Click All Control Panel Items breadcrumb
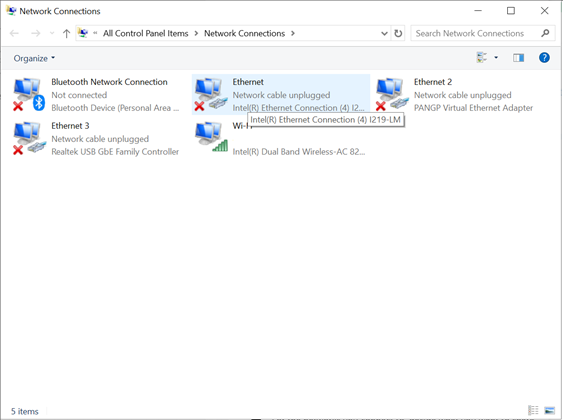 (145, 33)
